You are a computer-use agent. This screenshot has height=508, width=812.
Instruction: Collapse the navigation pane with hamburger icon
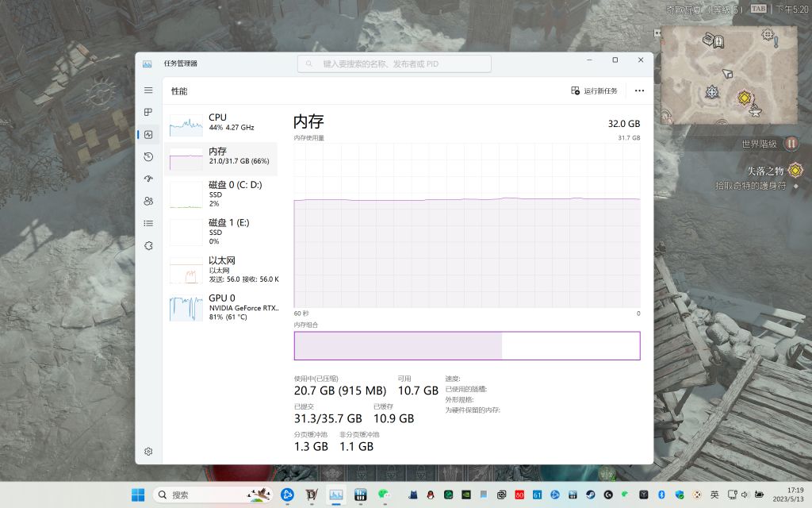[147, 90]
